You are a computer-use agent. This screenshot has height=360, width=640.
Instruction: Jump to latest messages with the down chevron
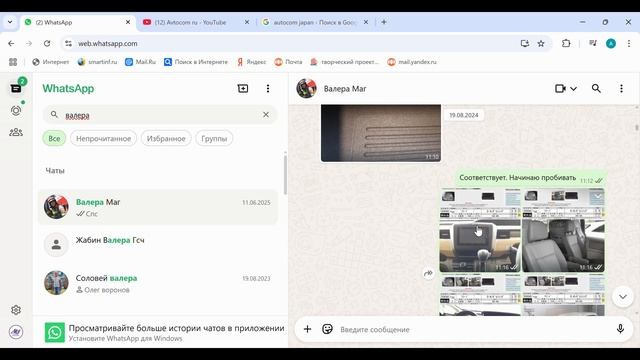coord(622,297)
